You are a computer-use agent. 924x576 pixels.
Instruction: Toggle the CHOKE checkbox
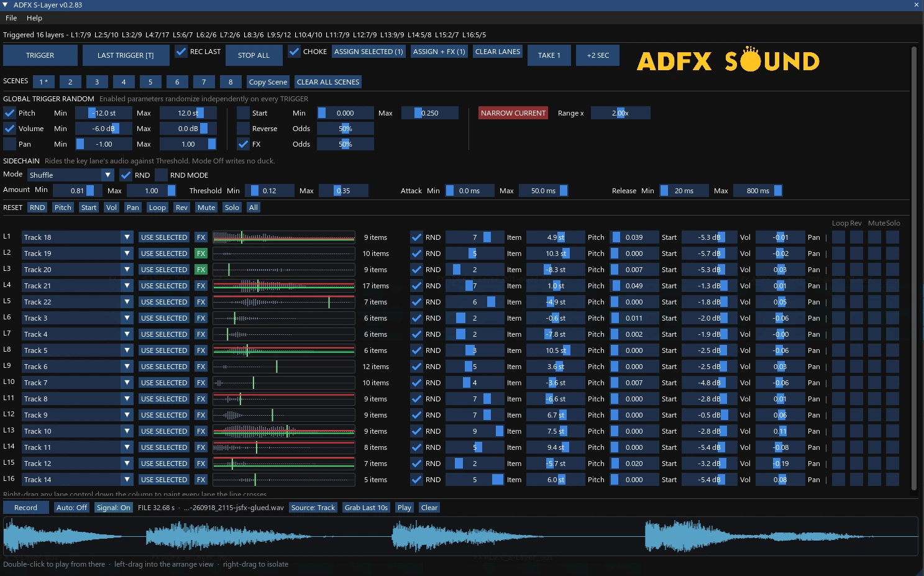tap(294, 52)
